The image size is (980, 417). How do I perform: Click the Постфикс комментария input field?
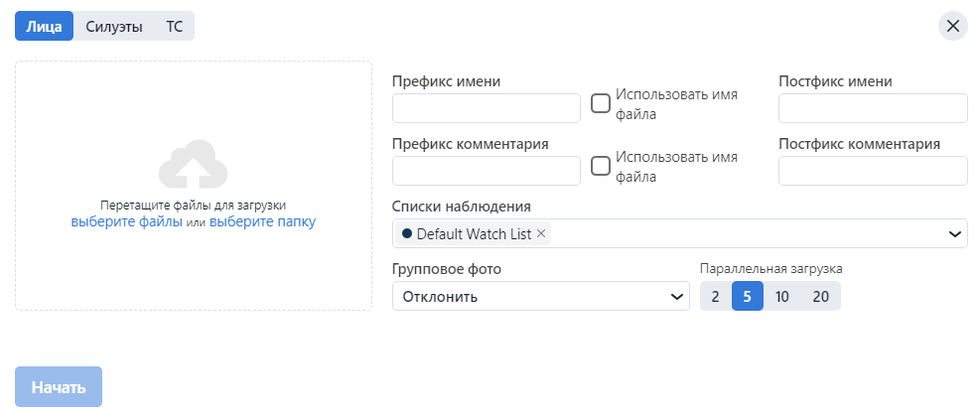873,171
